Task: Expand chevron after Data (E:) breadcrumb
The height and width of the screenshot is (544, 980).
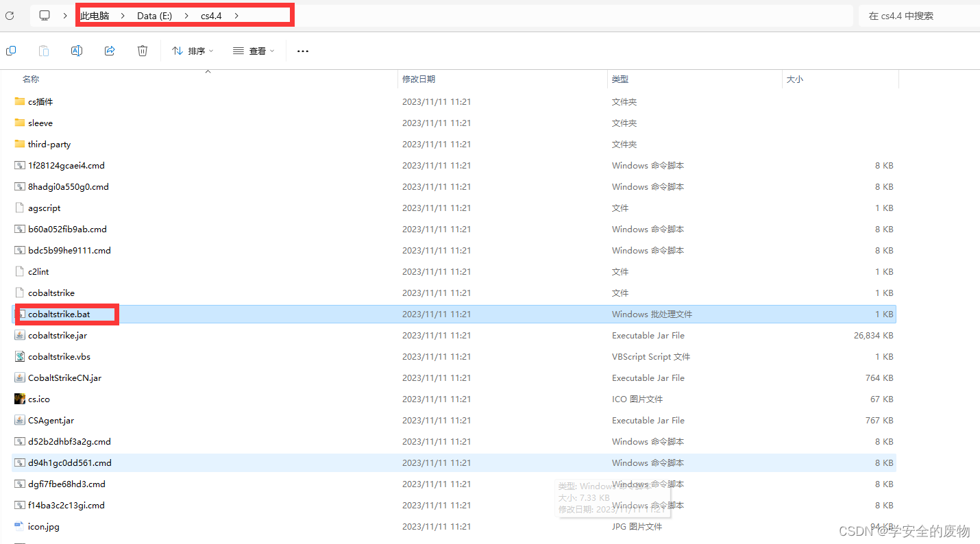Action: click(186, 15)
